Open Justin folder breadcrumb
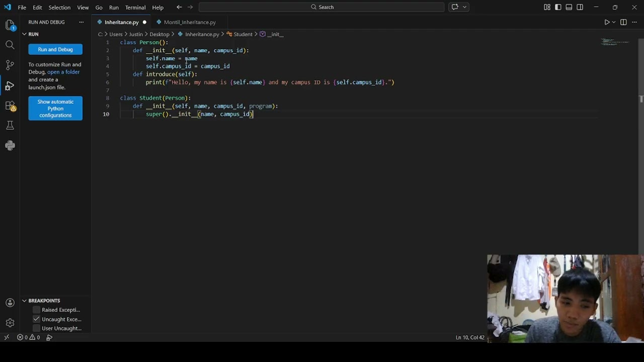Screen dimensions: 644x362 pyautogui.click(x=136, y=34)
